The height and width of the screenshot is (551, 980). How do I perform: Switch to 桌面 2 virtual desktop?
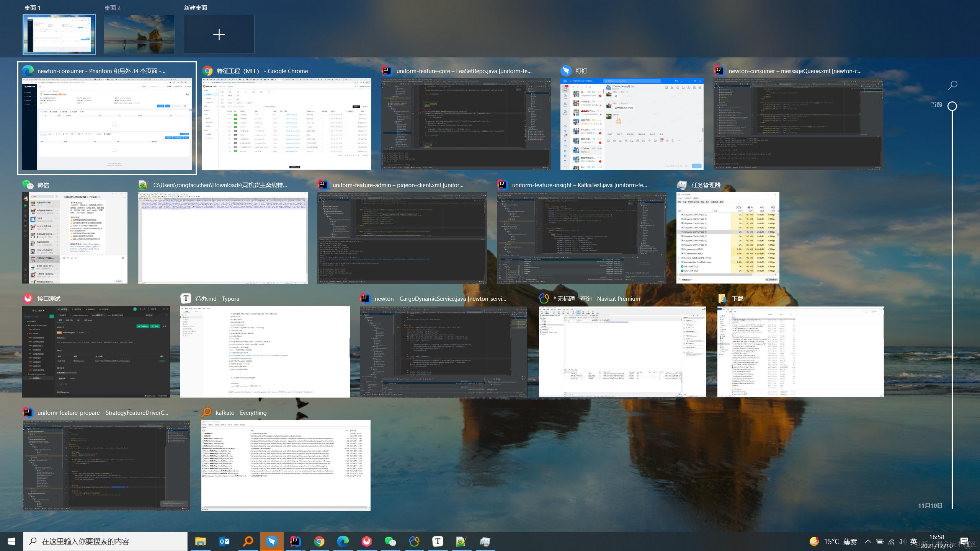(x=139, y=34)
